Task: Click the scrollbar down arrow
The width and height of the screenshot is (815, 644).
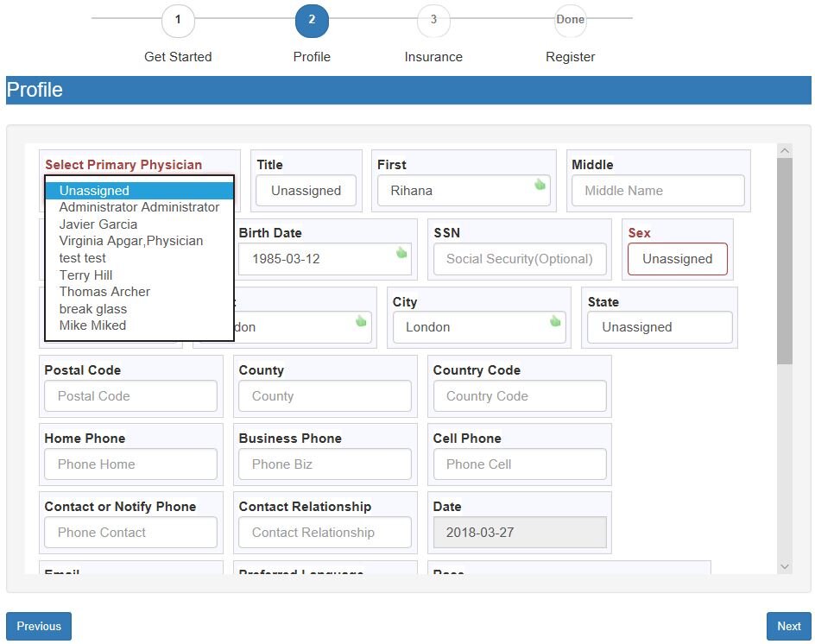Action: click(x=785, y=567)
